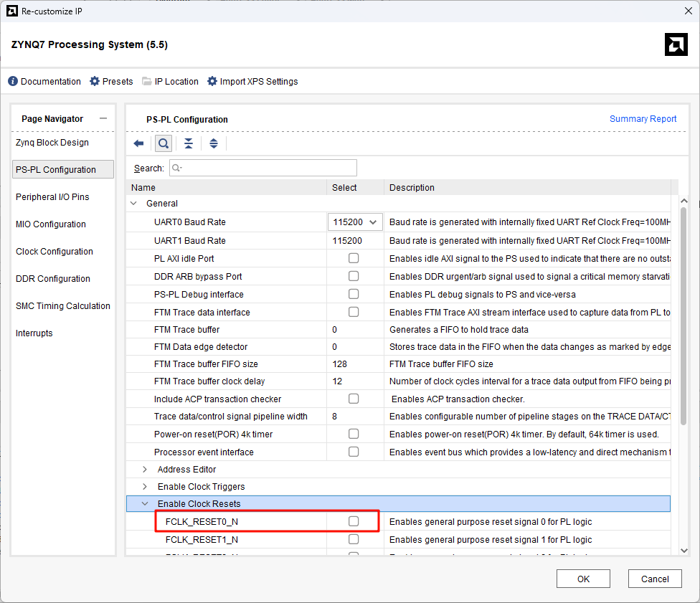The image size is (700, 603).
Task: Select the FCLK_RESET0_N row label
Action: [202, 521]
